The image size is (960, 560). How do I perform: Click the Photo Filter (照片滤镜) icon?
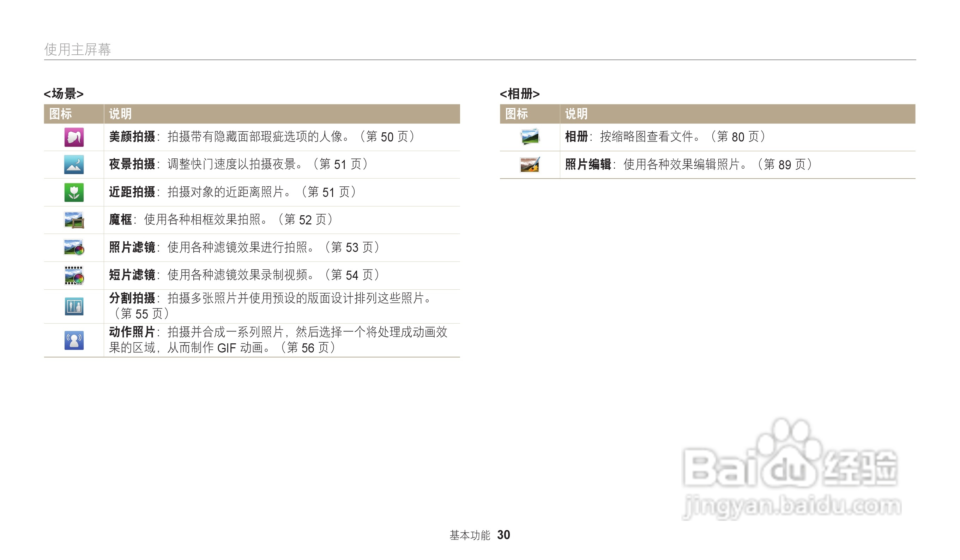click(74, 248)
